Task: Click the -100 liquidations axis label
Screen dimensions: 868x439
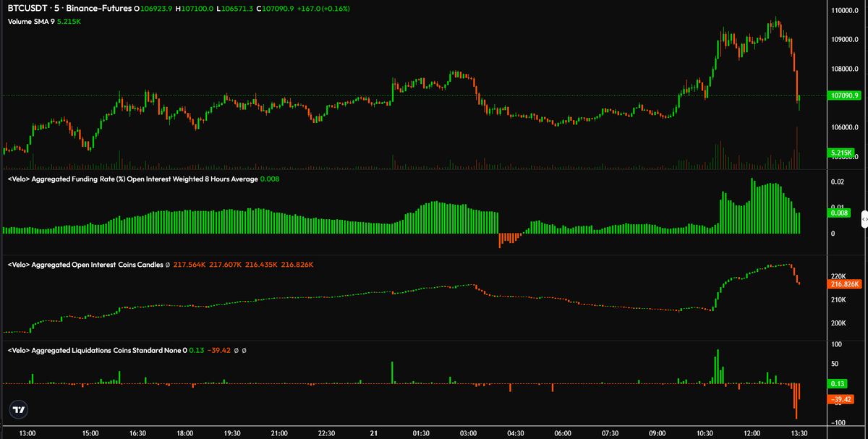Action: [x=839, y=422]
